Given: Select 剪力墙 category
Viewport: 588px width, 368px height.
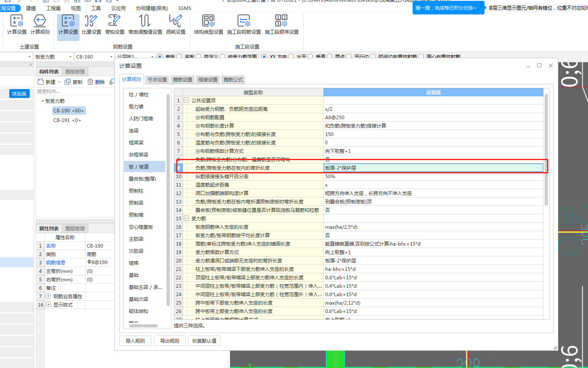Looking at the screenshot, I should [x=136, y=107].
